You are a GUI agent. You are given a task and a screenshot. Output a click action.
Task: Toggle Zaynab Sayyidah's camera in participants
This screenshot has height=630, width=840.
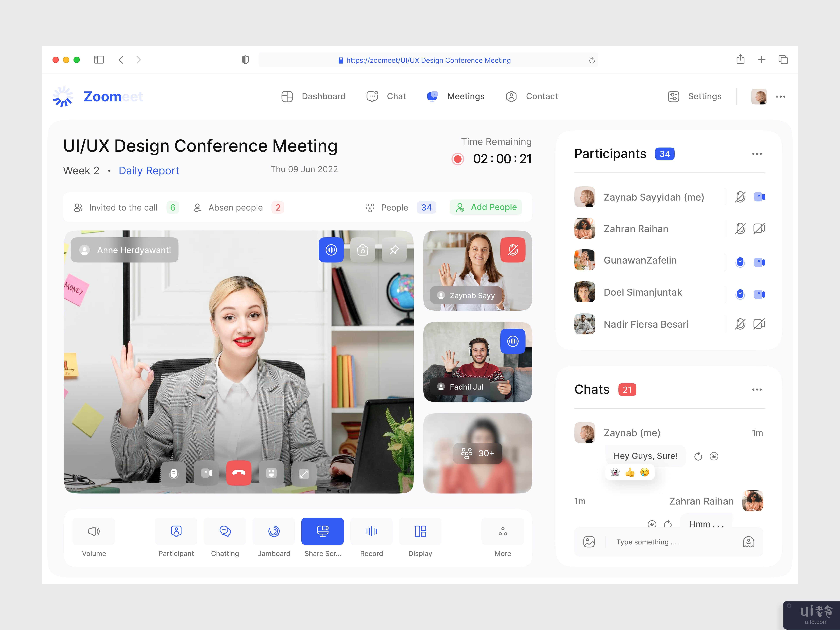759,197
